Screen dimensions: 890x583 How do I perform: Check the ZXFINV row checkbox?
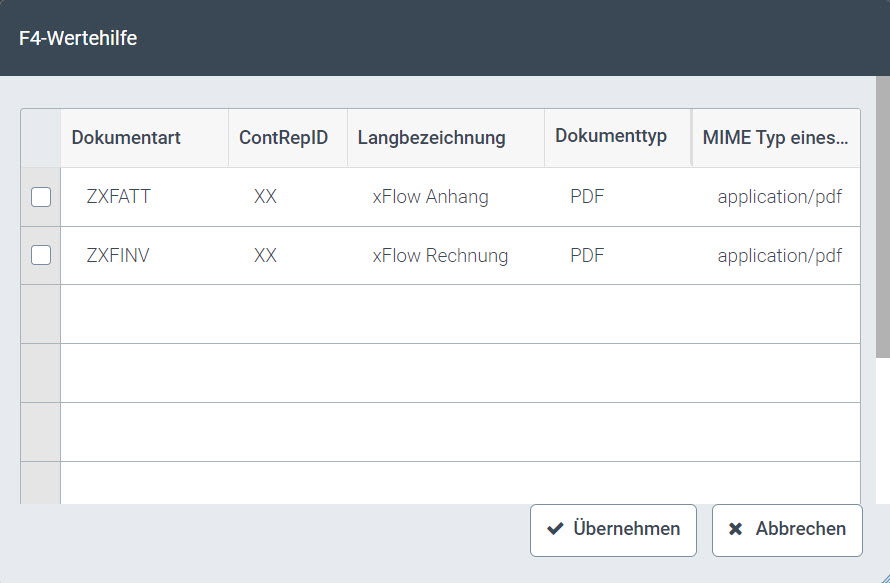pos(41,256)
